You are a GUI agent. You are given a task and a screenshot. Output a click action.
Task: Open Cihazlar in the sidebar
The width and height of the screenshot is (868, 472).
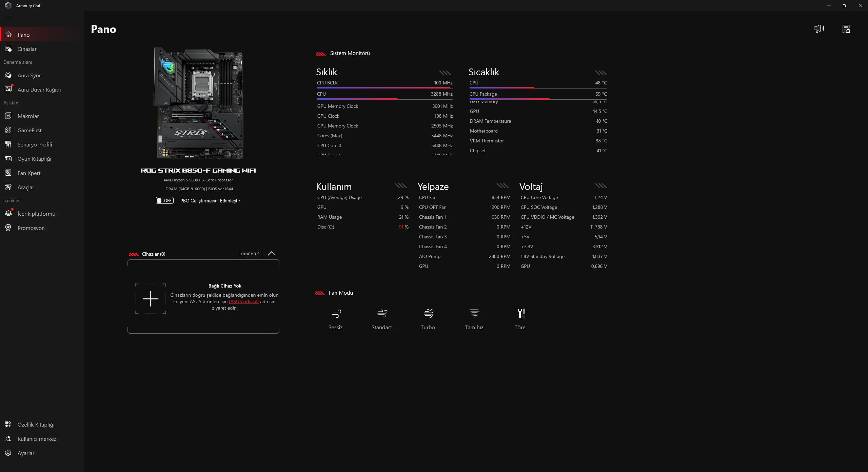[x=27, y=49]
